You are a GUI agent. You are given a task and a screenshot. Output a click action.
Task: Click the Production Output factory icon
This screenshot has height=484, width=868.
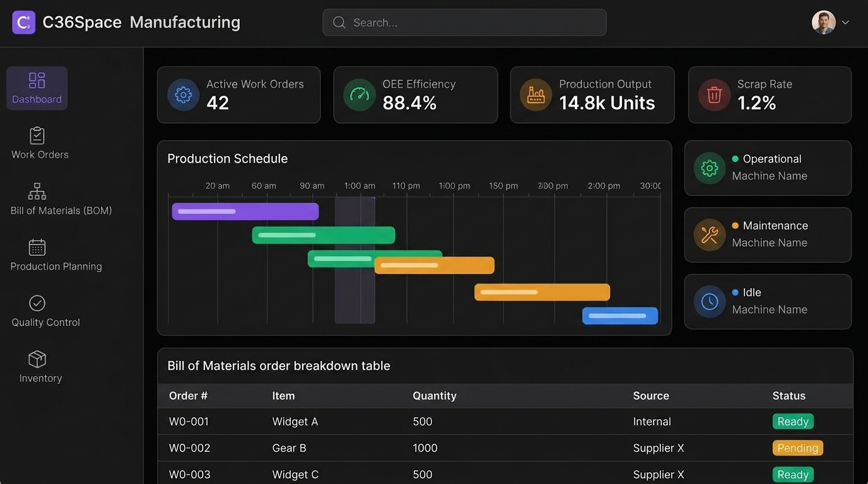click(x=536, y=95)
